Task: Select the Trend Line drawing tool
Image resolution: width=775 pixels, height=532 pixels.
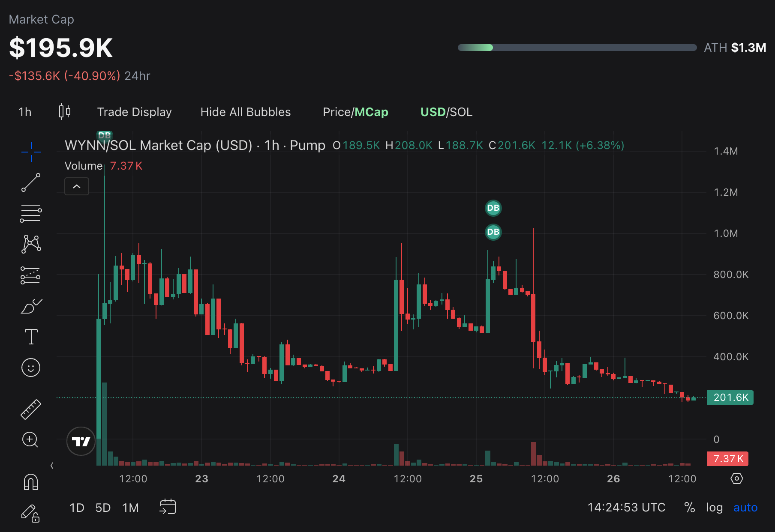Action: pos(31,182)
